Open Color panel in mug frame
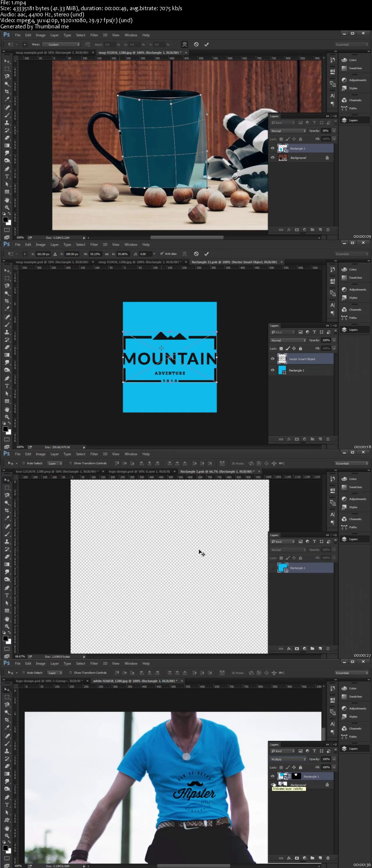372x868 pixels. [353, 60]
